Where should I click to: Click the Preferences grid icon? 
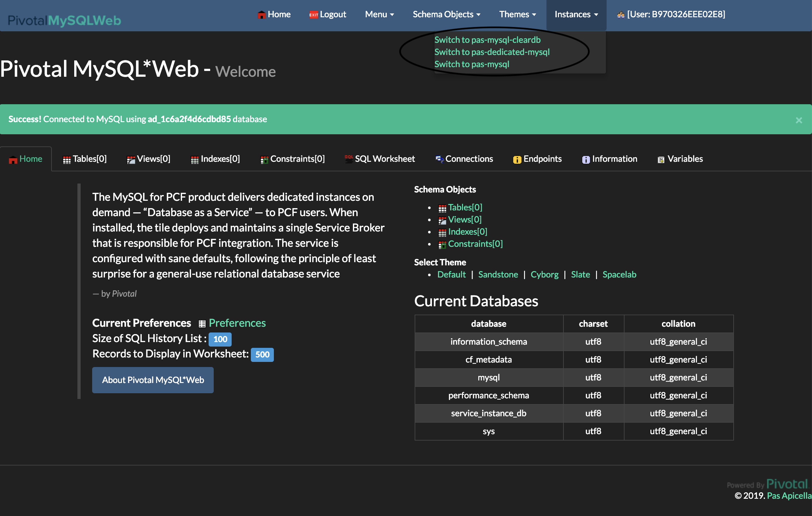click(x=202, y=324)
